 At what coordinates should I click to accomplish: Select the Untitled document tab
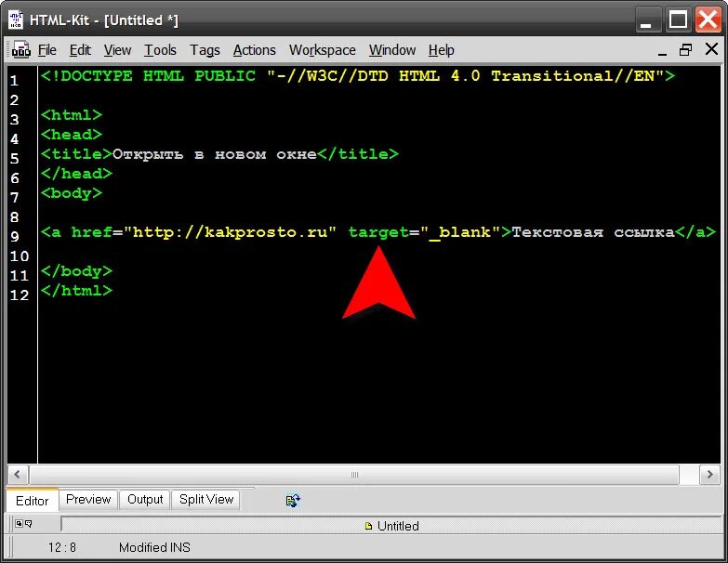click(391, 526)
